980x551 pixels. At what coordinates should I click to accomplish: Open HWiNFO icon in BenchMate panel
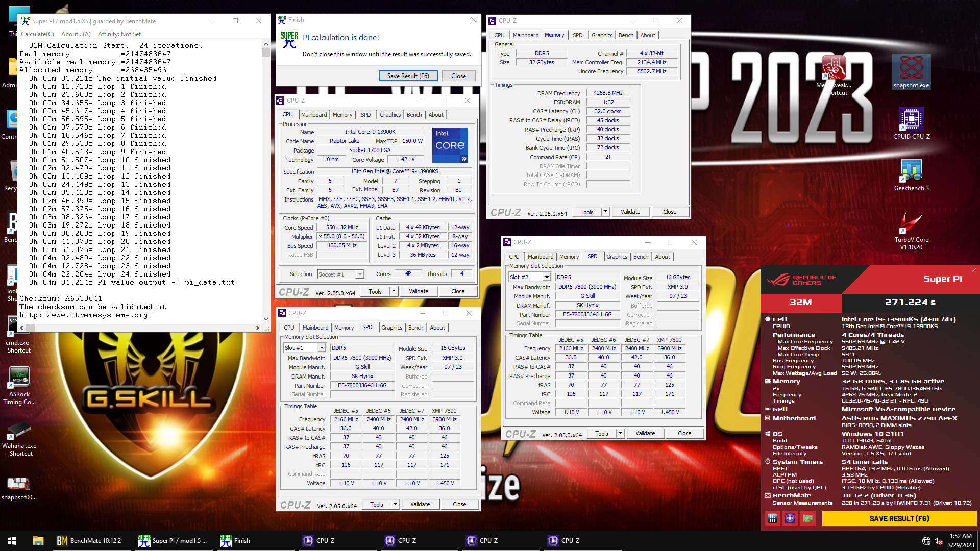coord(772,518)
